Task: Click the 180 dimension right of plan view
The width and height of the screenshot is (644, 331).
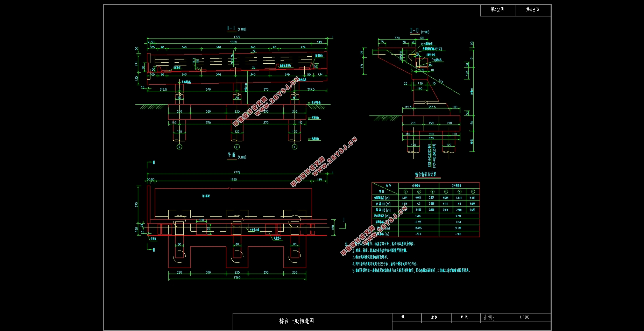Action: 333,227
